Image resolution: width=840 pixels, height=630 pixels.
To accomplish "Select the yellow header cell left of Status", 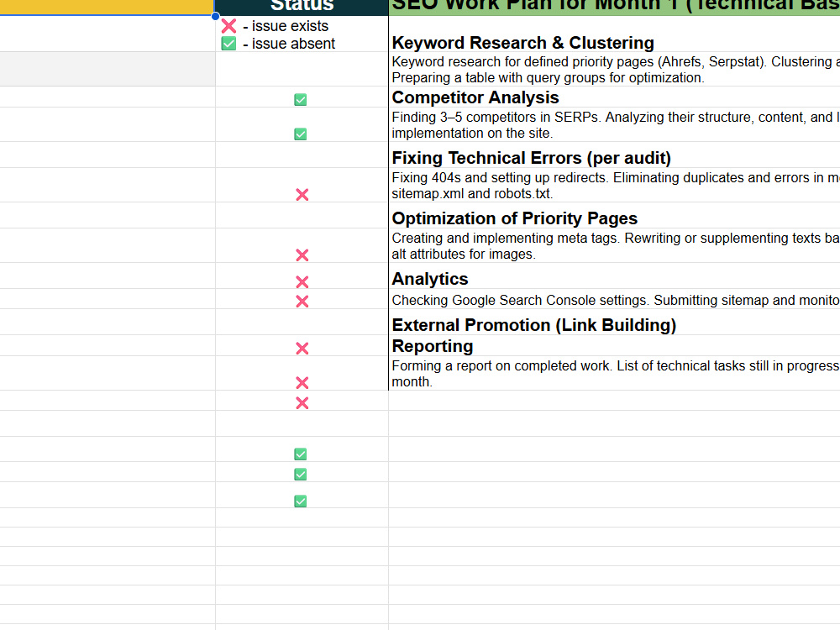I will coord(107,7).
